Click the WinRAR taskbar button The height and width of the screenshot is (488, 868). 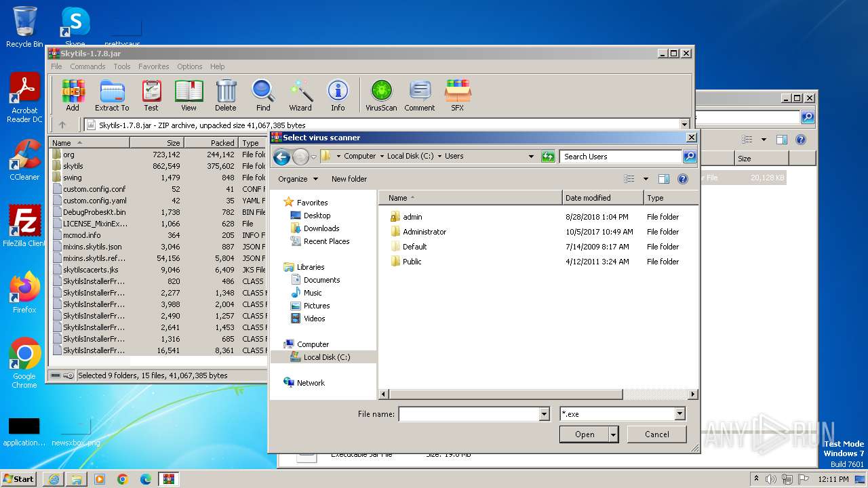point(168,479)
